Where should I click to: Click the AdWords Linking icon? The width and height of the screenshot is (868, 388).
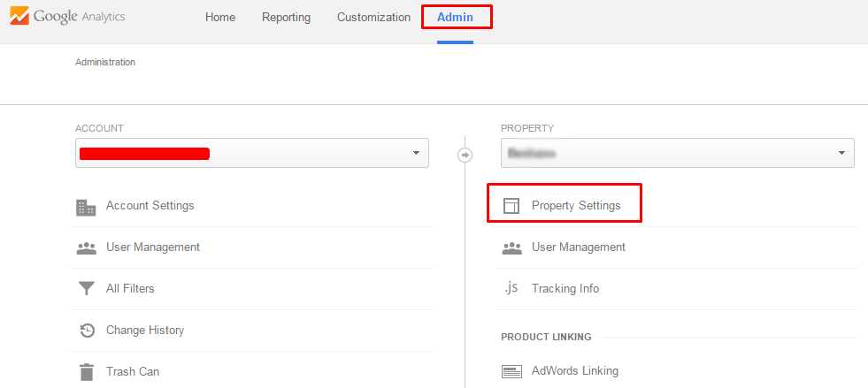[511, 372]
